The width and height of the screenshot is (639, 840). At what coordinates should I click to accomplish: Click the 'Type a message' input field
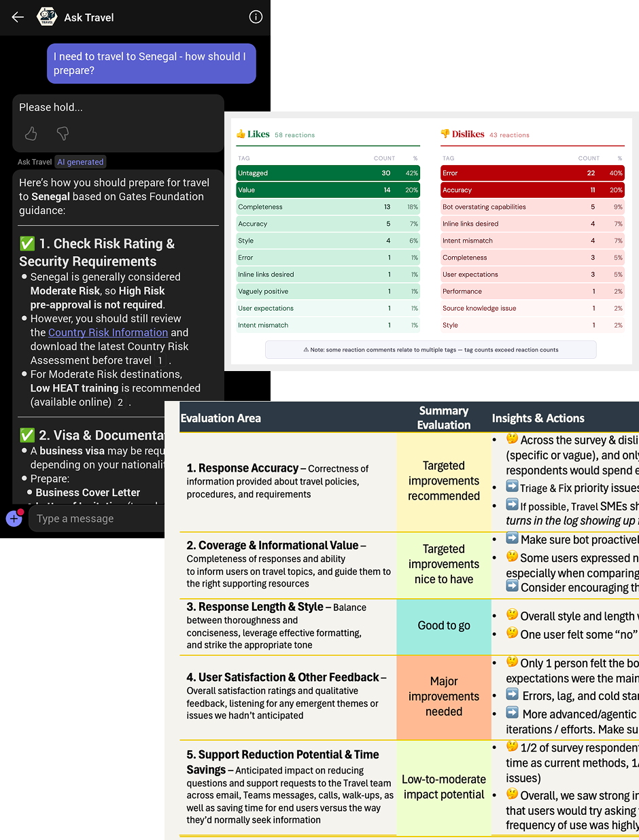pyautogui.click(x=95, y=519)
